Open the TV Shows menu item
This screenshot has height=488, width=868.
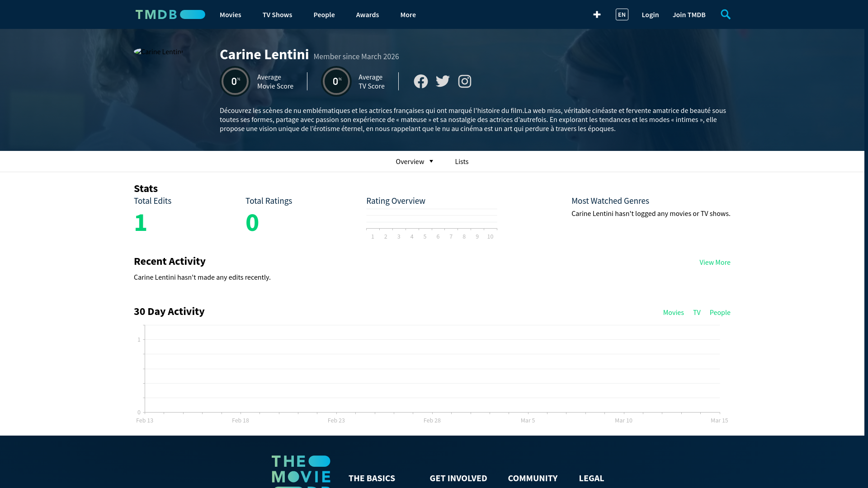[277, 14]
